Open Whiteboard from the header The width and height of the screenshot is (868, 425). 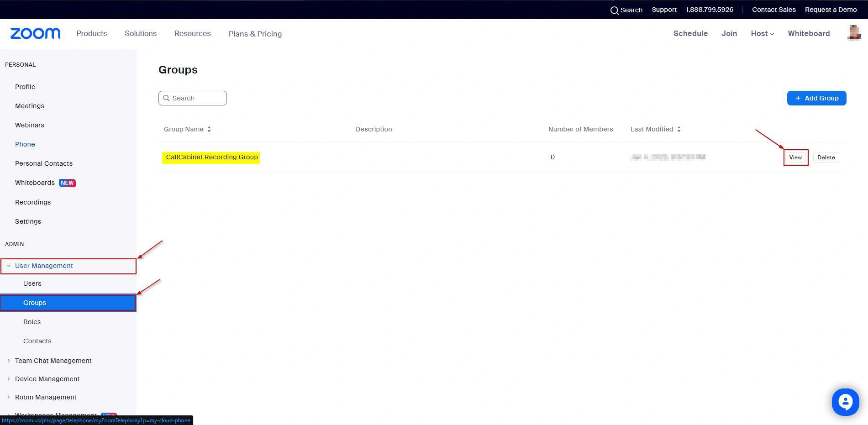809,33
